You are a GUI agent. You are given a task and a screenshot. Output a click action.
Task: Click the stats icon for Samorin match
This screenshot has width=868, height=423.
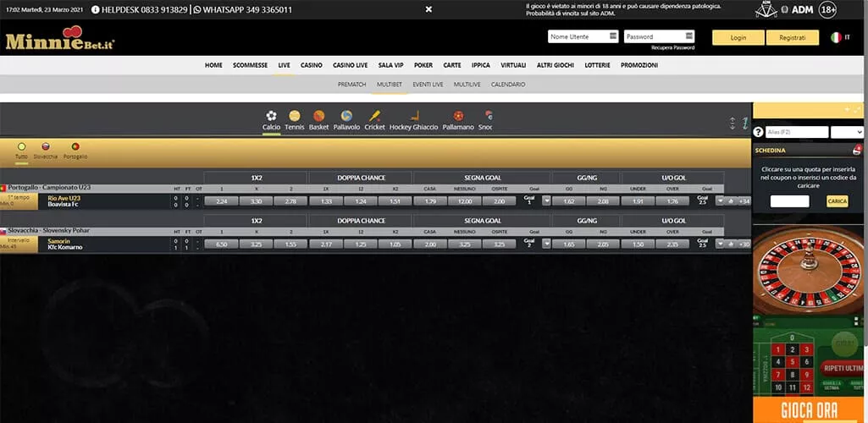pyautogui.click(x=731, y=244)
